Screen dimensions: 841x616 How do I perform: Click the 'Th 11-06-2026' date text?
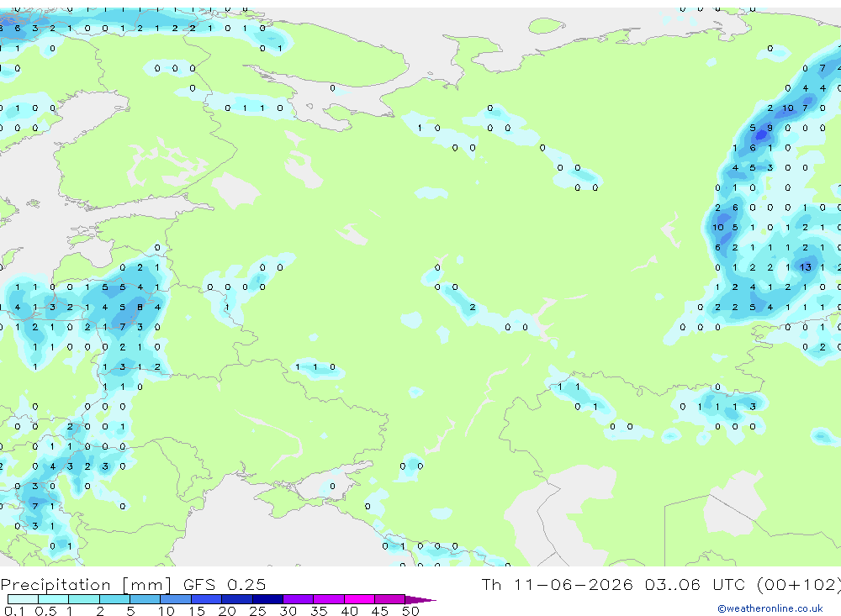click(558, 584)
